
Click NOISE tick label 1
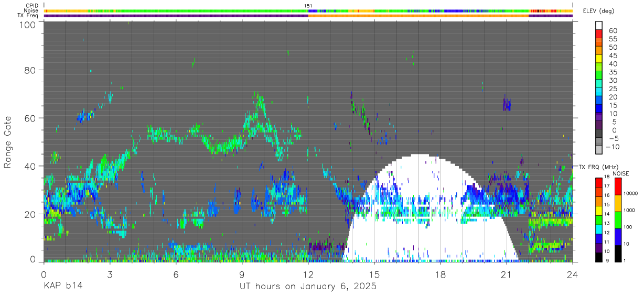click(625, 261)
